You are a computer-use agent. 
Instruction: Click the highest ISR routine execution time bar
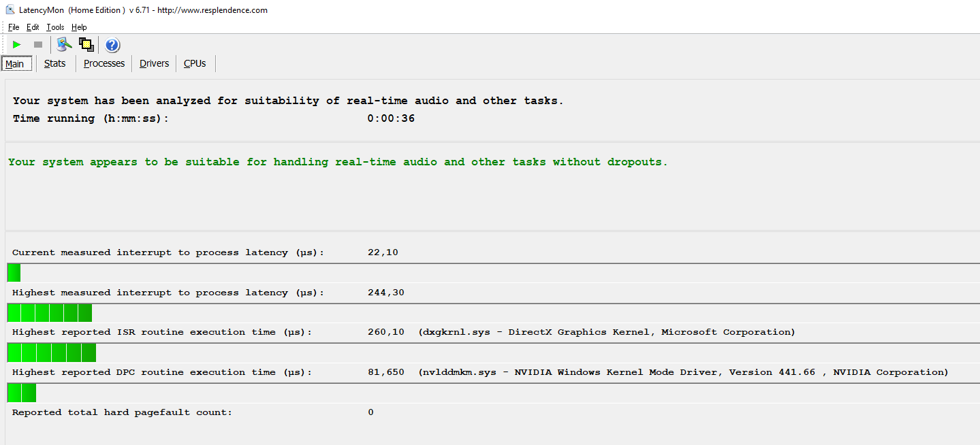[493, 352]
